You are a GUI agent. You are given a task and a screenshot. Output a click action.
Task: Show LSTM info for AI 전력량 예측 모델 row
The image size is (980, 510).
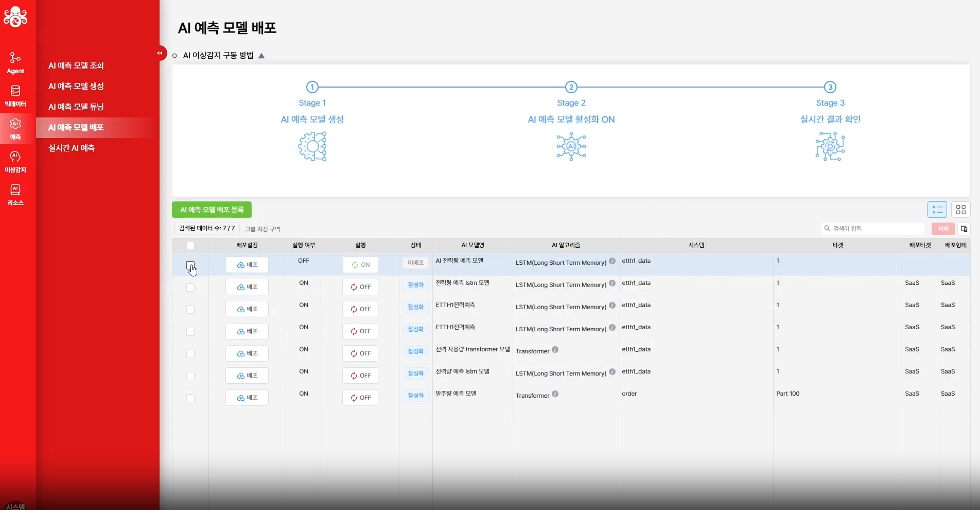pyautogui.click(x=612, y=261)
